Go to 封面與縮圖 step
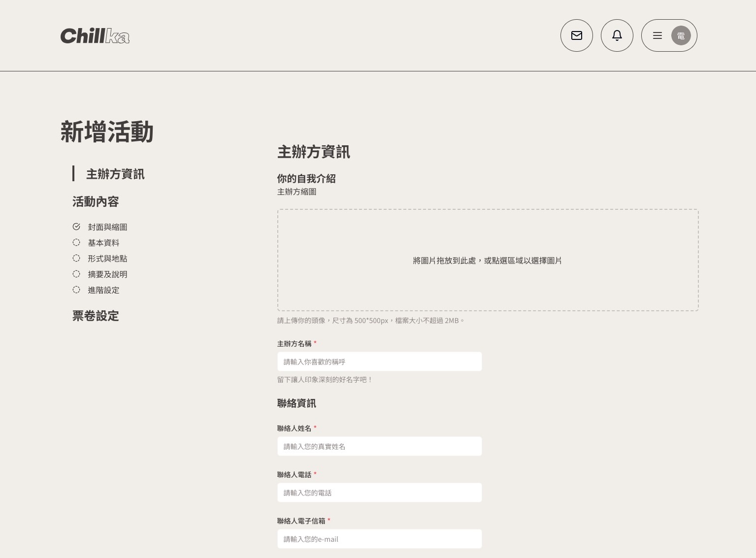This screenshot has height=558, width=756. click(107, 227)
